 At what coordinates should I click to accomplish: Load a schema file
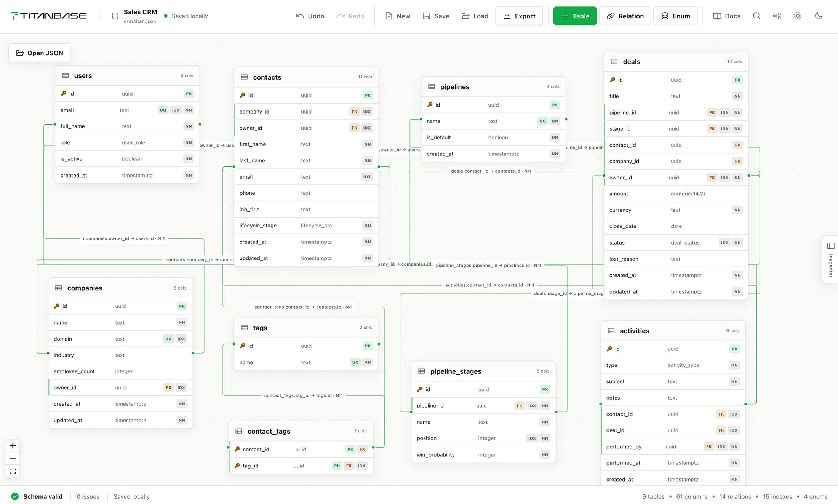point(475,16)
